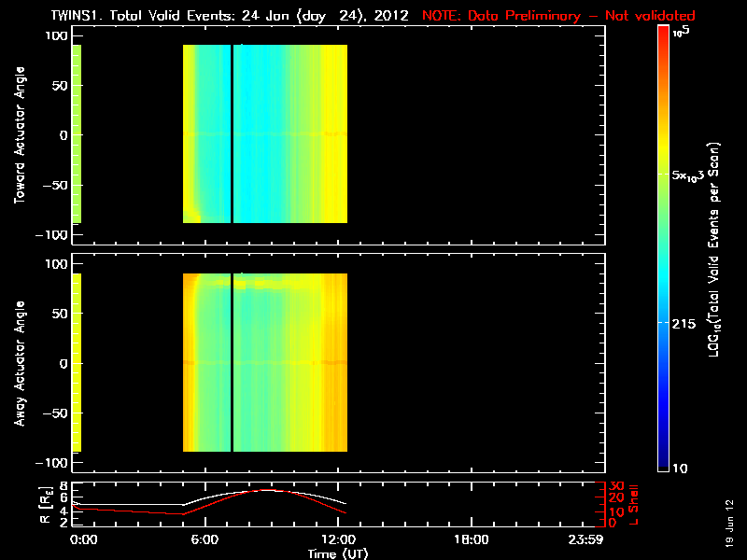The width and height of the screenshot is (747, 560).
Task: Click the red '30' L Shell tick label
Action: tap(616, 485)
